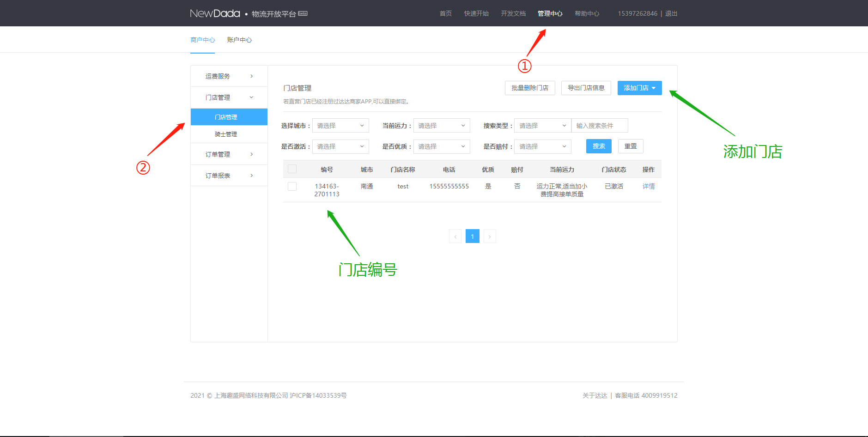
Task: Expand the 订单报表 sidebar section
Action: pyautogui.click(x=229, y=176)
